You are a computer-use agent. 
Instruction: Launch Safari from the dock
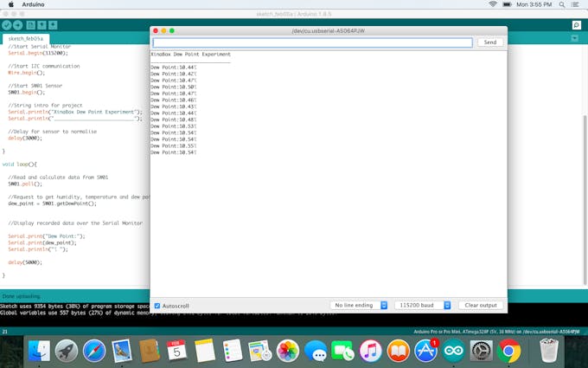[94, 351]
